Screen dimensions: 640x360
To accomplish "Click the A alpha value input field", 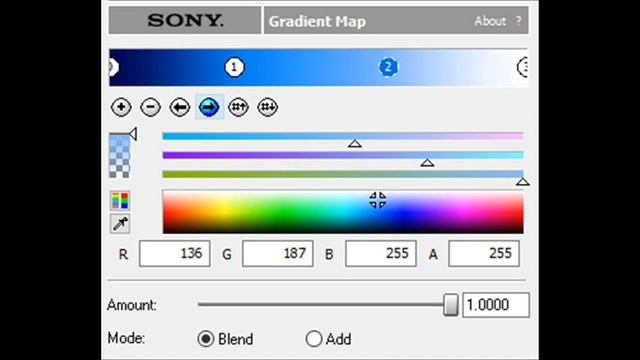I will pos(484,254).
